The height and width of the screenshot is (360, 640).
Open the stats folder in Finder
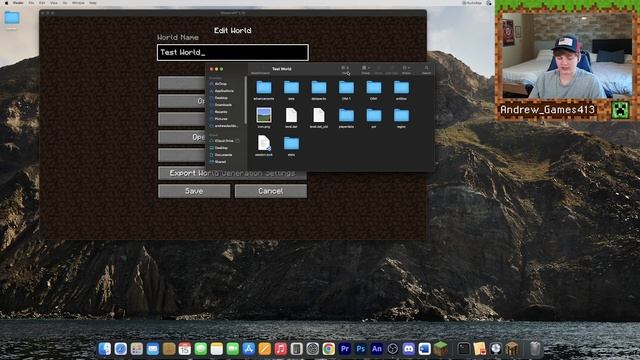[291, 143]
